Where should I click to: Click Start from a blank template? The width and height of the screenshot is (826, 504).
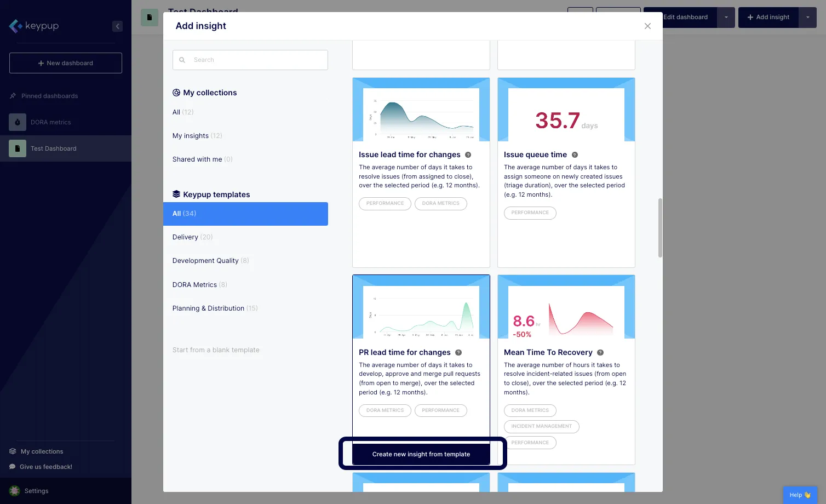(216, 350)
